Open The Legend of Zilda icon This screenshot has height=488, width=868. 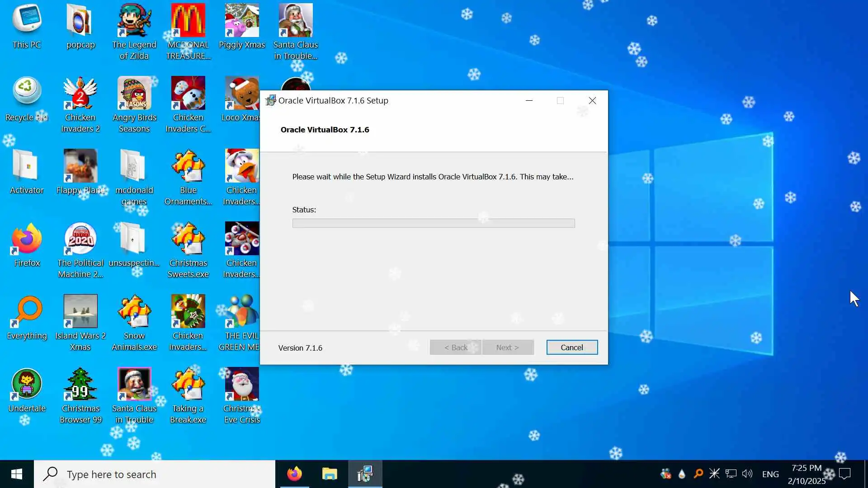click(134, 21)
